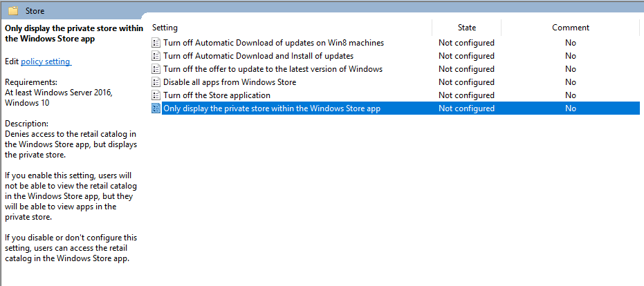Select Turn off Automatic Download of updates on Win8 machines
Image resolution: width=644 pixels, height=286 pixels.
pos(273,43)
